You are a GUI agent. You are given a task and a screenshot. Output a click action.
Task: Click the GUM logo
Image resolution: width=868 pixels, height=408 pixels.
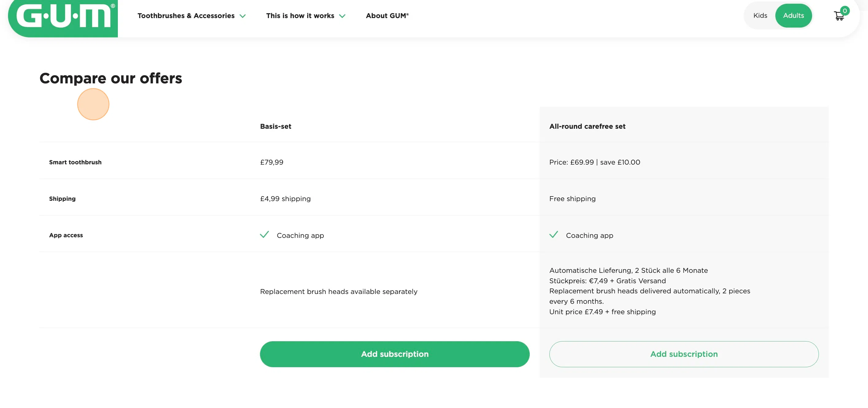[63, 16]
